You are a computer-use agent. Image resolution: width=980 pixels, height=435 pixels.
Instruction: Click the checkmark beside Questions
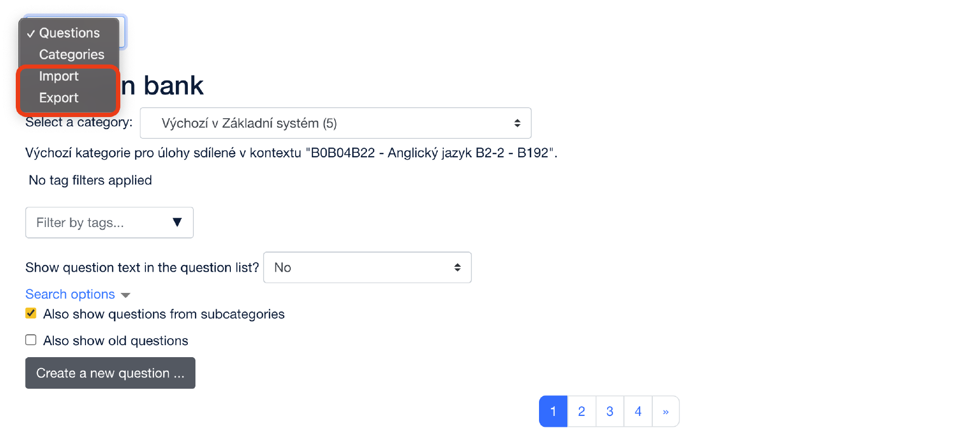31,34
